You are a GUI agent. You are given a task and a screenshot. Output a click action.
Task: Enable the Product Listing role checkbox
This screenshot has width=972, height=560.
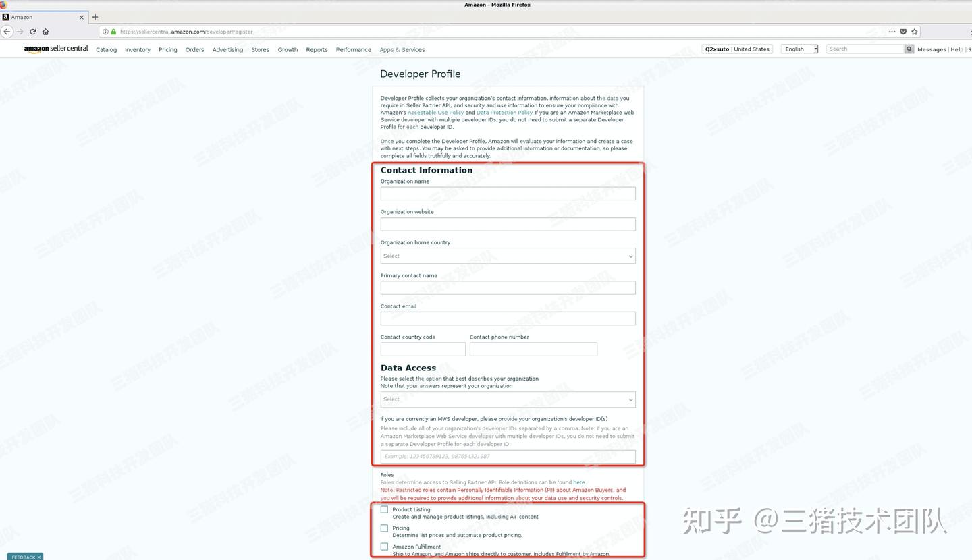(384, 509)
